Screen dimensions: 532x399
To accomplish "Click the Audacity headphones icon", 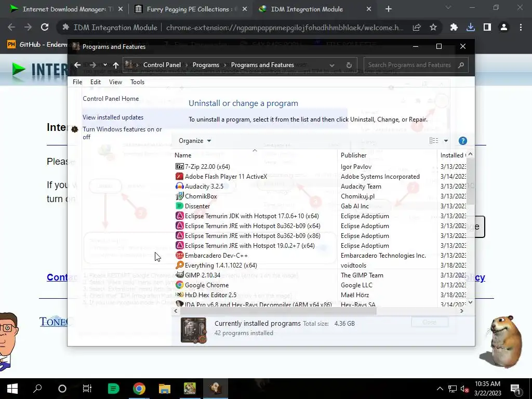I will click(179, 187).
